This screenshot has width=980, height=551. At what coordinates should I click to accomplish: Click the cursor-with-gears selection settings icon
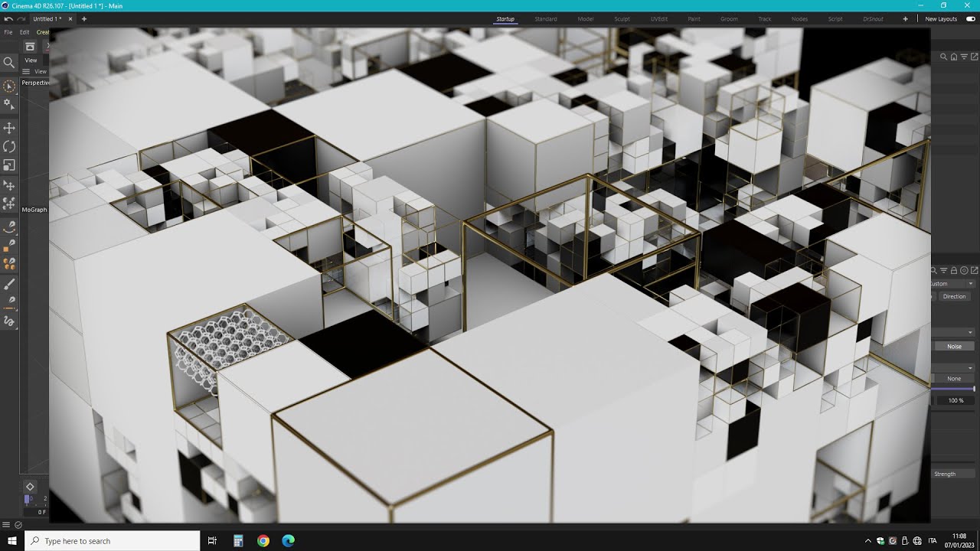[9, 104]
